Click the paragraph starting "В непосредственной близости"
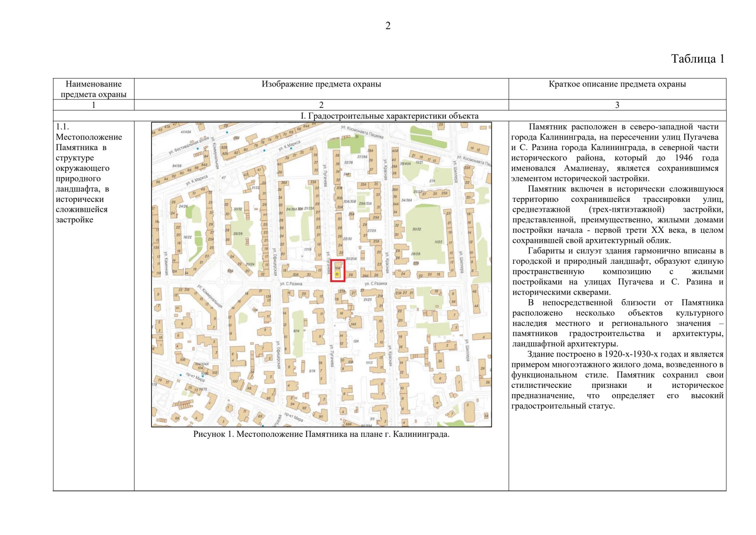The image size is (756, 535). [x=617, y=323]
